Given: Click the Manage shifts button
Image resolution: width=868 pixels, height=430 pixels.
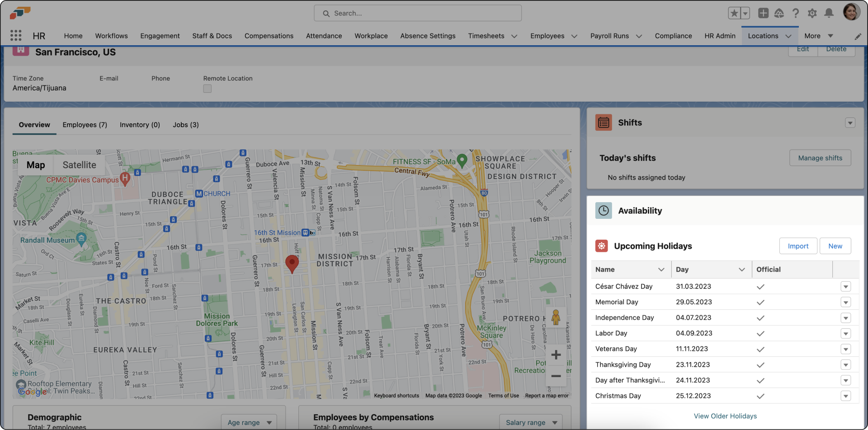Looking at the screenshot, I should (x=820, y=158).
